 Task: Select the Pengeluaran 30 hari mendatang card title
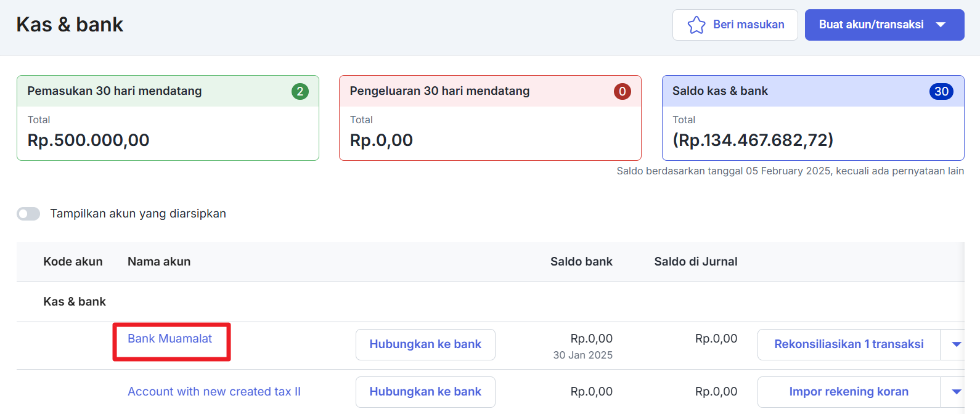point(439,91)
